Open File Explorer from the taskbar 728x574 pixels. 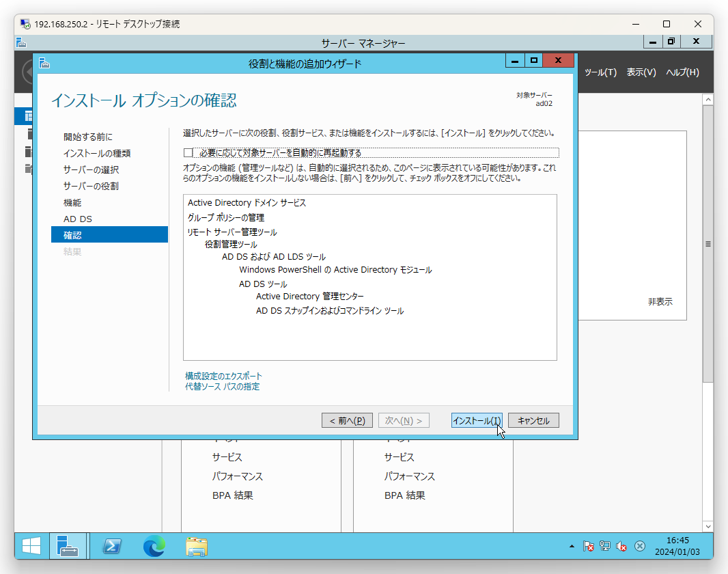(x=197, y=547)
